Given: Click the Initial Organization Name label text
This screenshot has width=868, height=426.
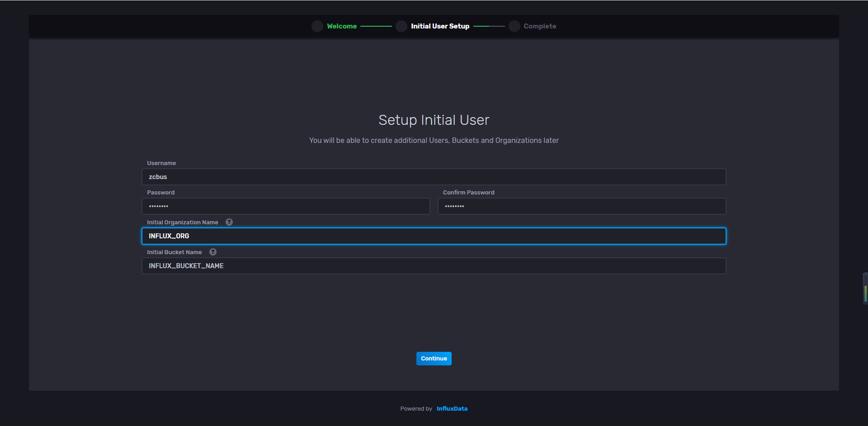Looking at the screenshot, I should 183,222.
